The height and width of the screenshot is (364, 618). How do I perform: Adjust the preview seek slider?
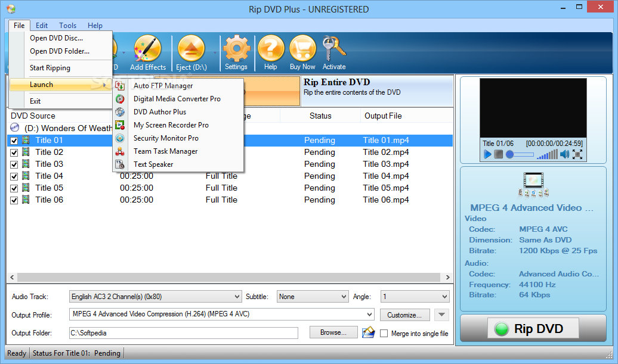[520, 154]
